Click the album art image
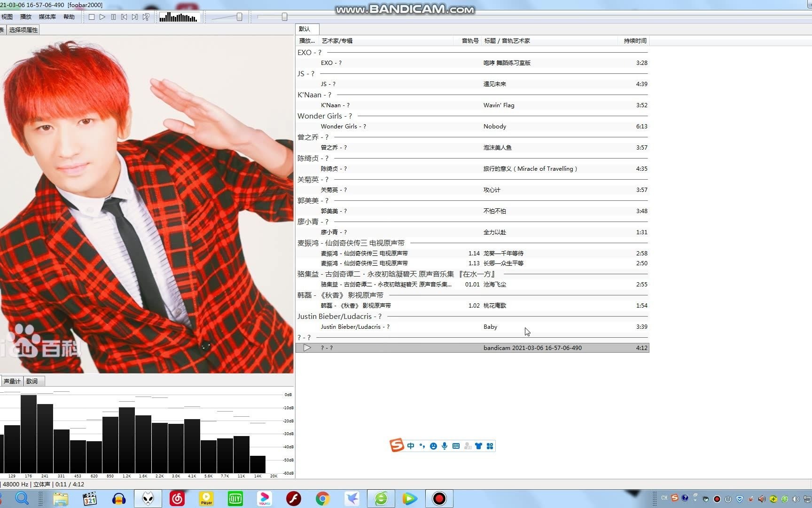 pyautogui.click(x=147, y=204)
